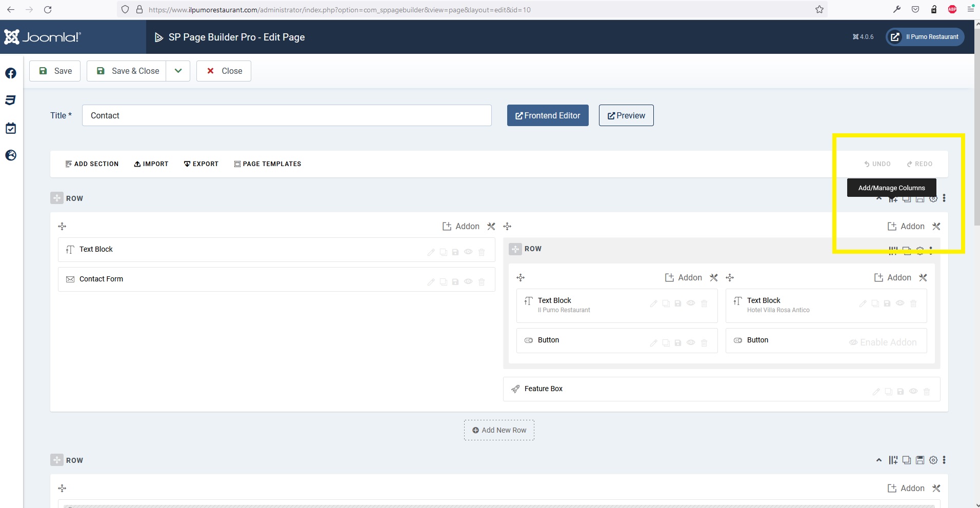The height and width of the screenshot is (508, 980).
Task: Add an addon to the Contact Form column
Action: (x=461, y=226)
